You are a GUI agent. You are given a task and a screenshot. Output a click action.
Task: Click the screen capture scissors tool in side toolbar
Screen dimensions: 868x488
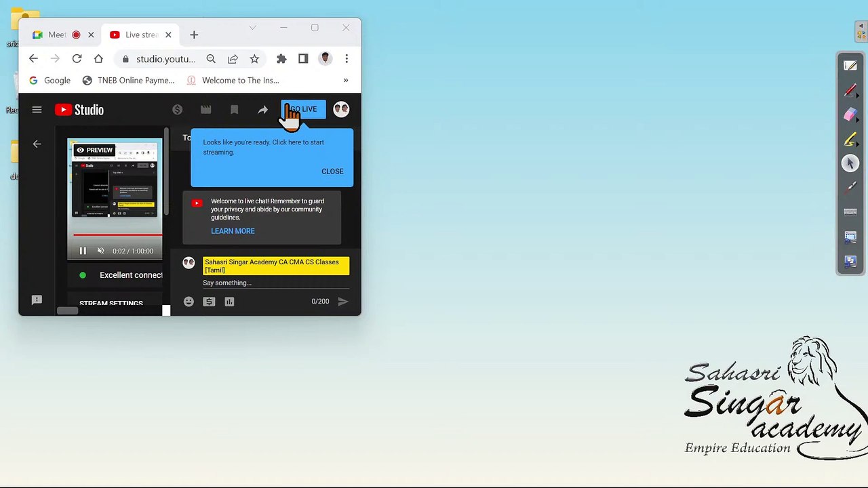(850, 237)
